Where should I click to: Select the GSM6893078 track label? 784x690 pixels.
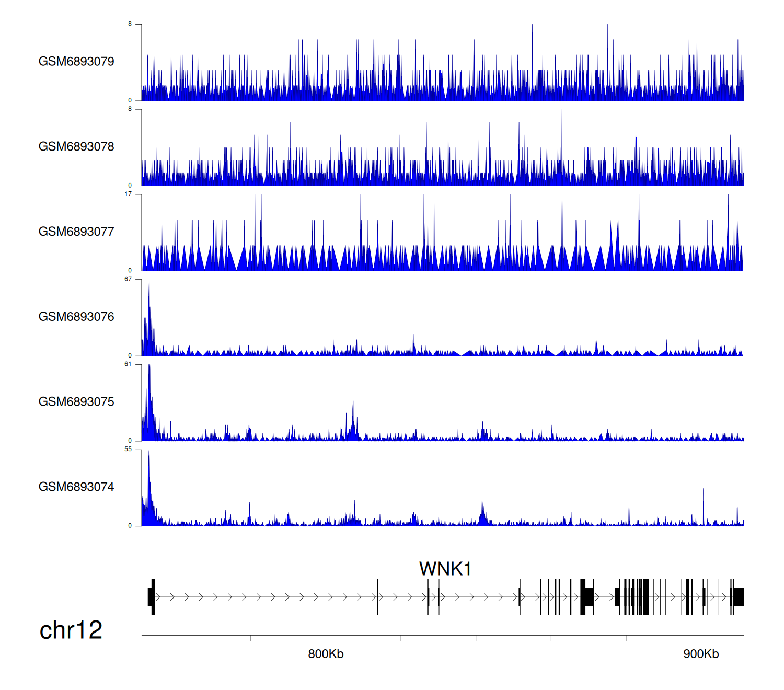point(76,147)
